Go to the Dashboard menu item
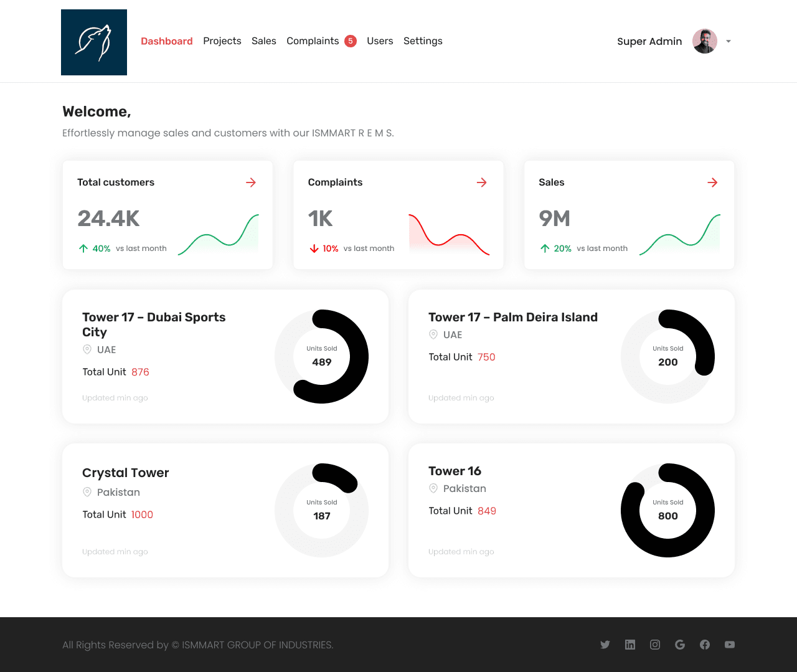The height and width of the screenshot is (672, 797). 167,41
